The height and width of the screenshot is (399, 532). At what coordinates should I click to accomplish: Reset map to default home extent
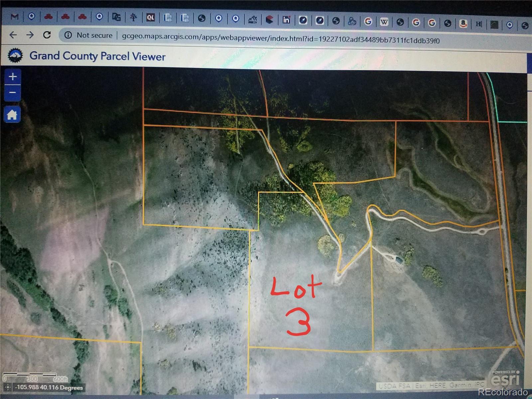12,115
